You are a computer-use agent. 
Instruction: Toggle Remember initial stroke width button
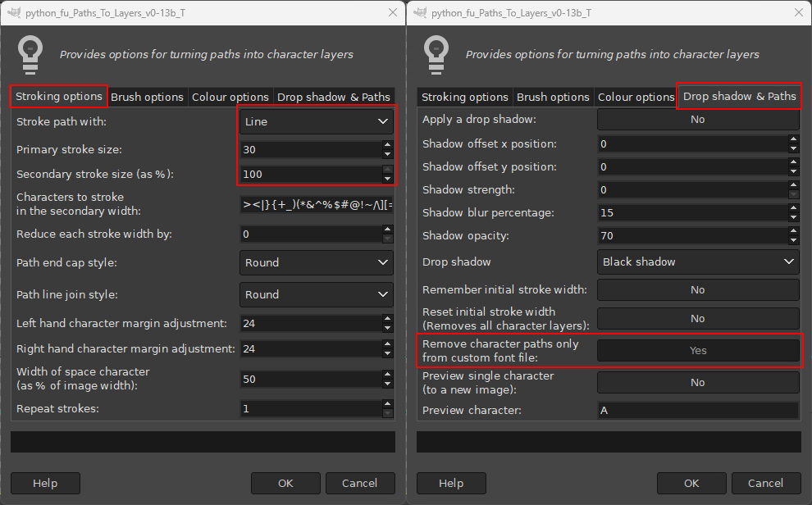click(x=698, y=289)
